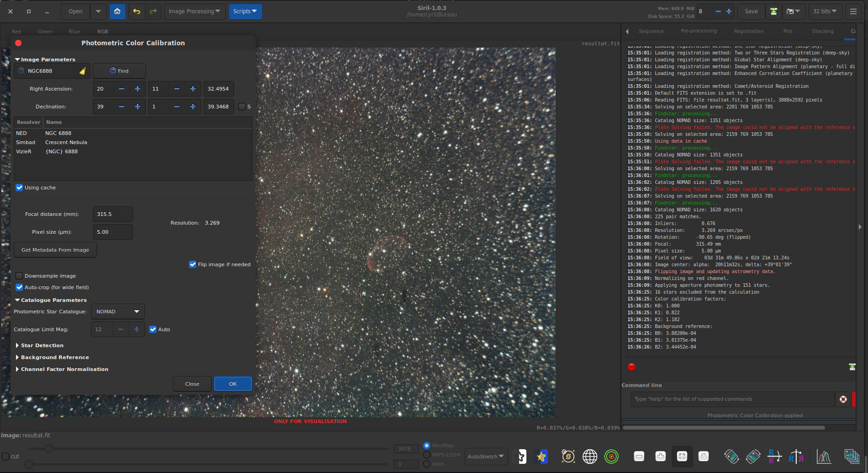This screenshot has width=868, height=473.
Task: Click the upper display cutoff slider handle
Action: (49, 449)
